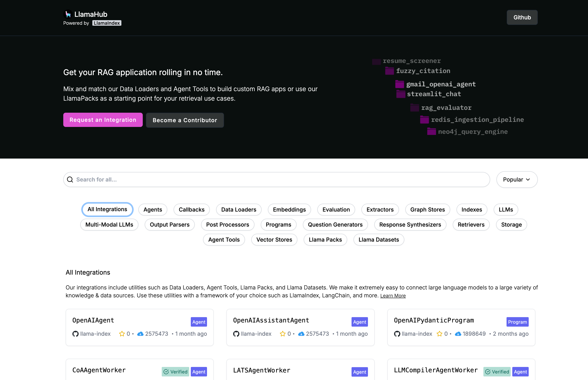Select the Post Processors chip

click(x=228, y=225)
